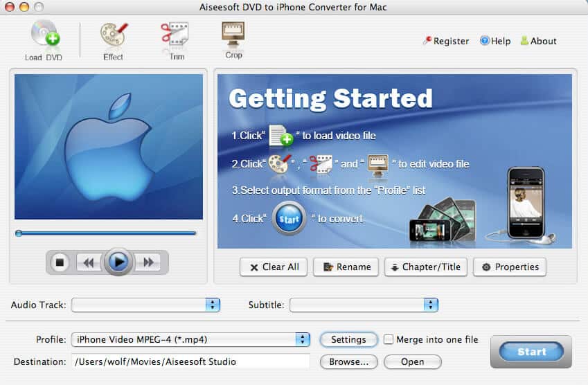Click the Rename button

coord(346,267)
